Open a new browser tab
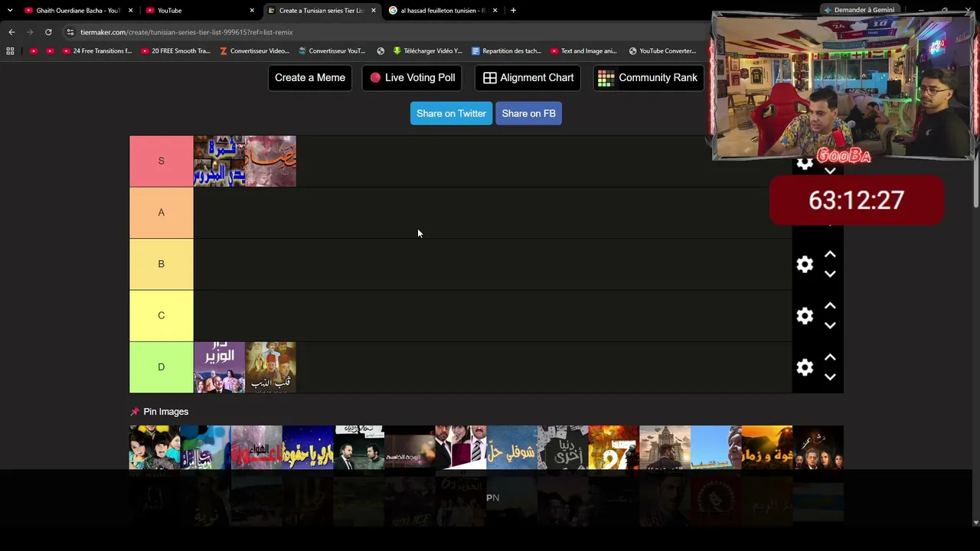Viewport: 980px width, 551px height. click(x=513, y=11)
